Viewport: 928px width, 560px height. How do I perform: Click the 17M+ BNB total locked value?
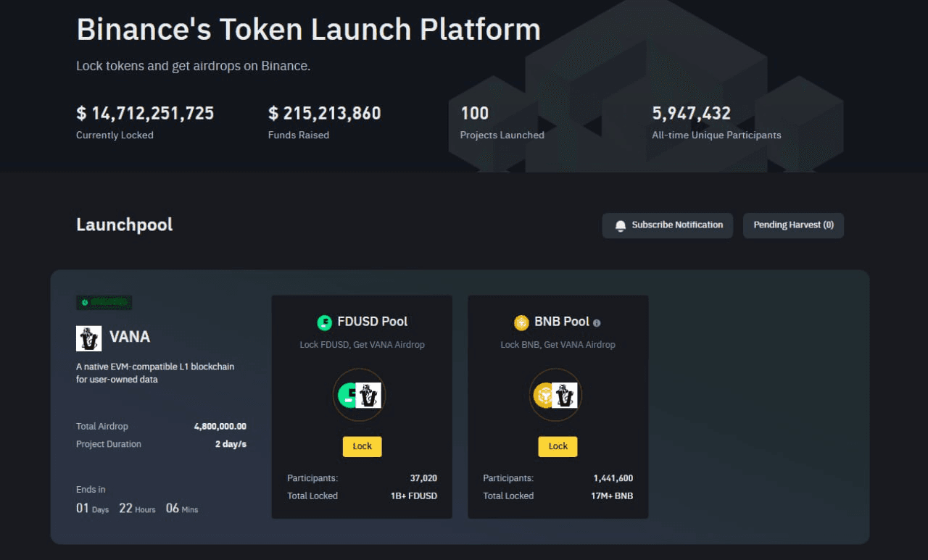(612, 496)
